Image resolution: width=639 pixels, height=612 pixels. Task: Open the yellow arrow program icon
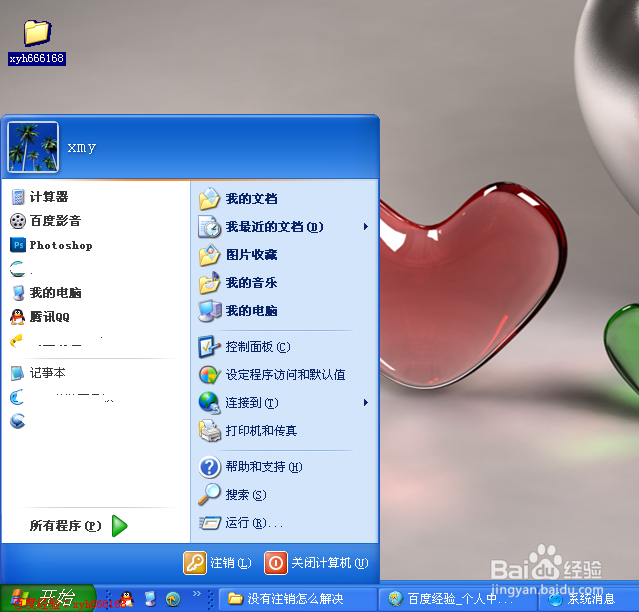[x=17, y=341]
